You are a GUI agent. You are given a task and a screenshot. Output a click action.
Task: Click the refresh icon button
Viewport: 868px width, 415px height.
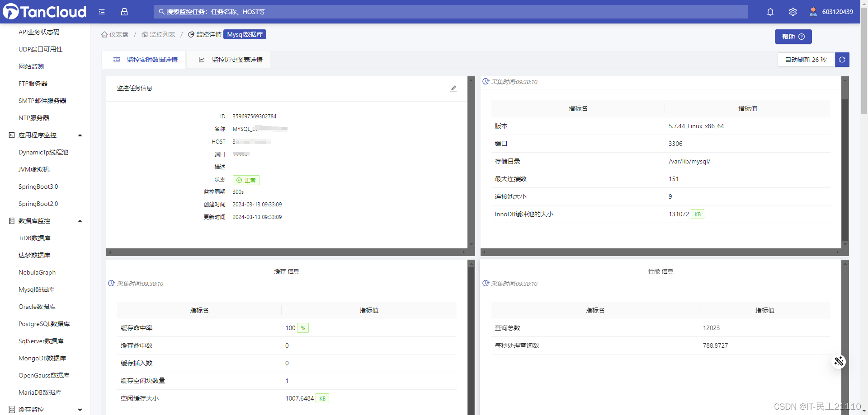(x=842, y=60)
